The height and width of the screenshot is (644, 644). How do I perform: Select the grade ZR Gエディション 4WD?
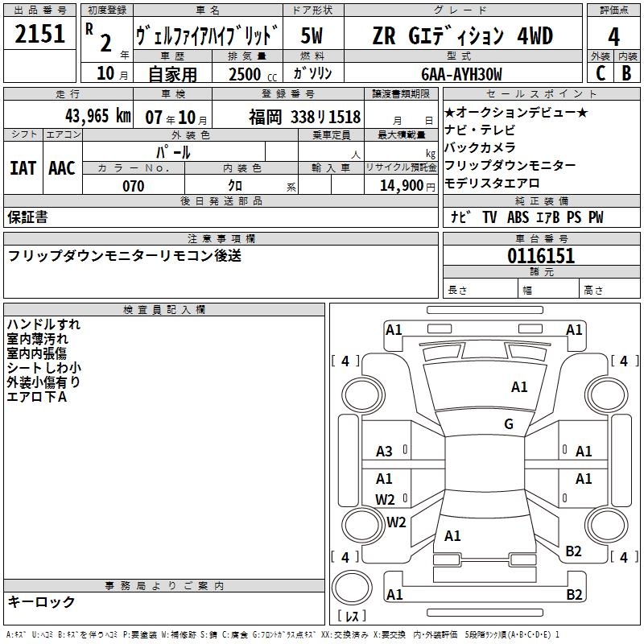tap(462, 35)
